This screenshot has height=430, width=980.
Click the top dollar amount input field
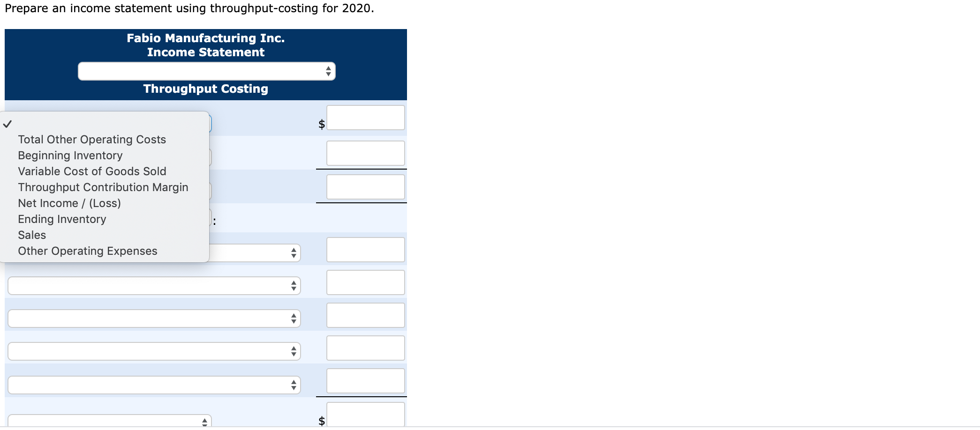pyautogui.click(x=365, y=118)
